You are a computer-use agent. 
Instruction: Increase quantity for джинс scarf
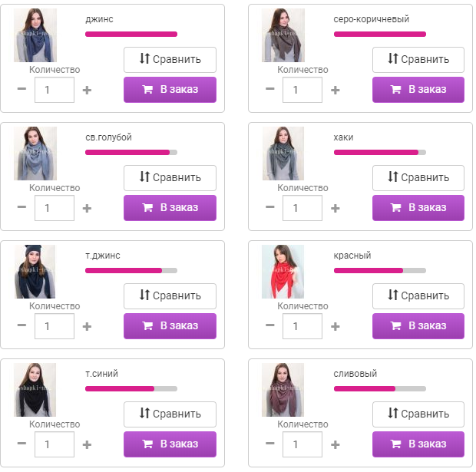87,90
